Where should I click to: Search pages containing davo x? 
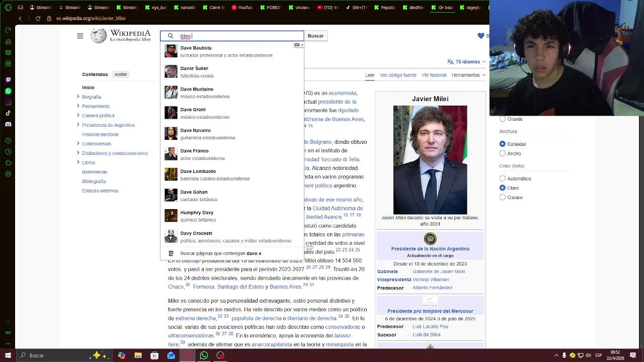click(232, 253)
